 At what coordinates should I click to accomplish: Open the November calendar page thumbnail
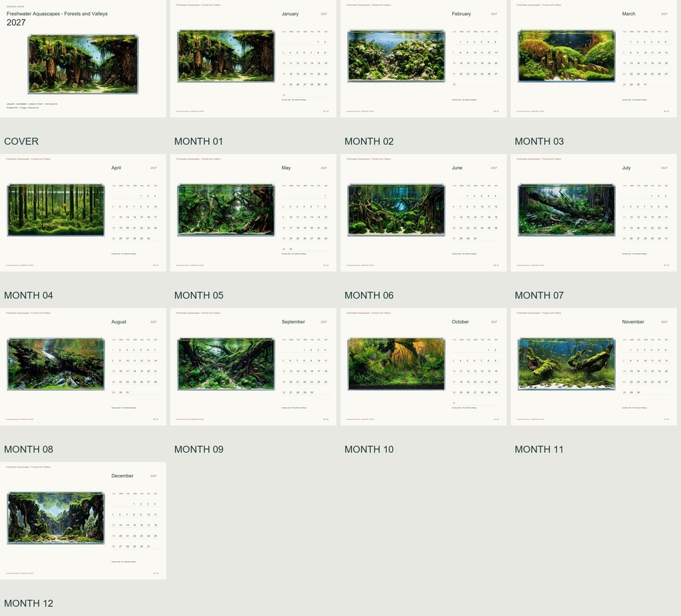coord(594,367)
